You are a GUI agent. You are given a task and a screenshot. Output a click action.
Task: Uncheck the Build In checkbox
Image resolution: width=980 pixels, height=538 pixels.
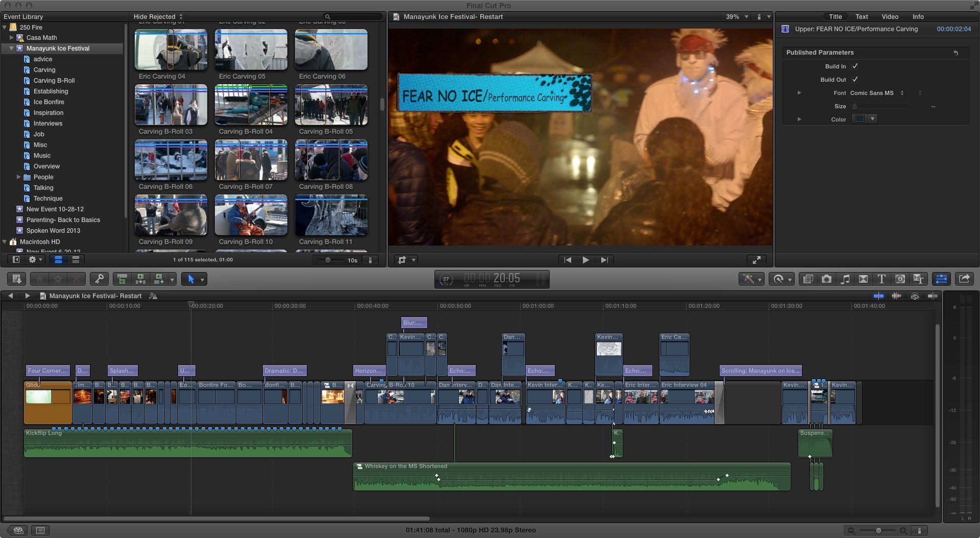pyautogui.click(x=855, y=66)
